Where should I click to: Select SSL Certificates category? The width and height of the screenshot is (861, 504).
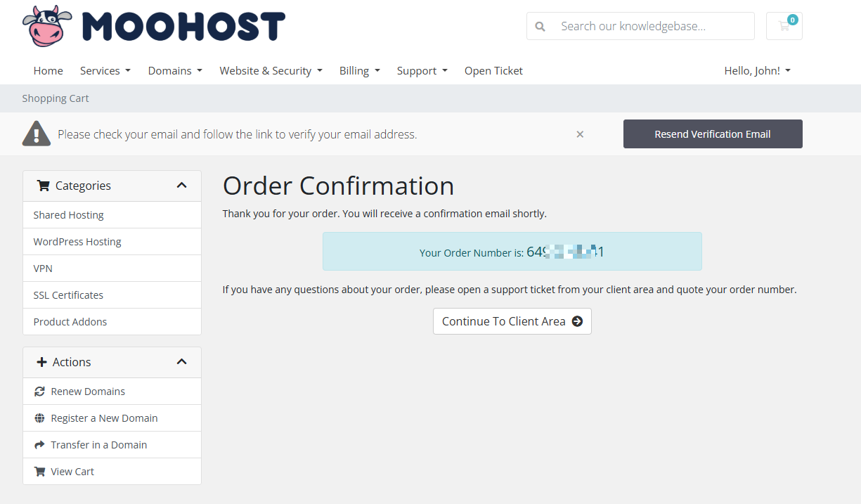pyautogui.click(x=112, y=295)
